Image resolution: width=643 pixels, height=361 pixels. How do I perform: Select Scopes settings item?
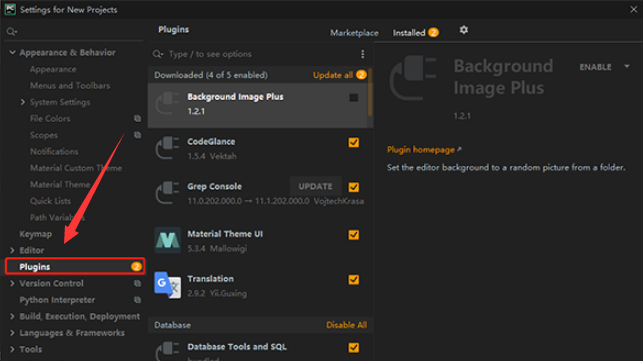(43, 135)
